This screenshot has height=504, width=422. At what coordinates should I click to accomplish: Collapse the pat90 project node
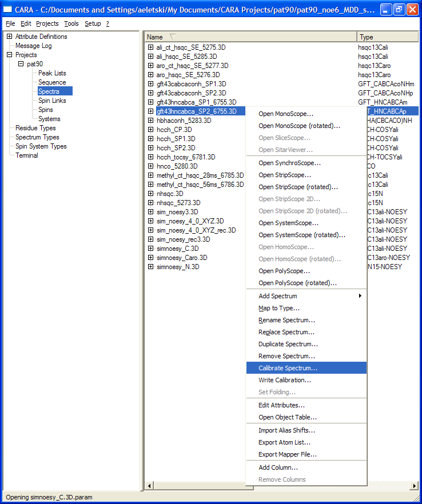point(21,64)
